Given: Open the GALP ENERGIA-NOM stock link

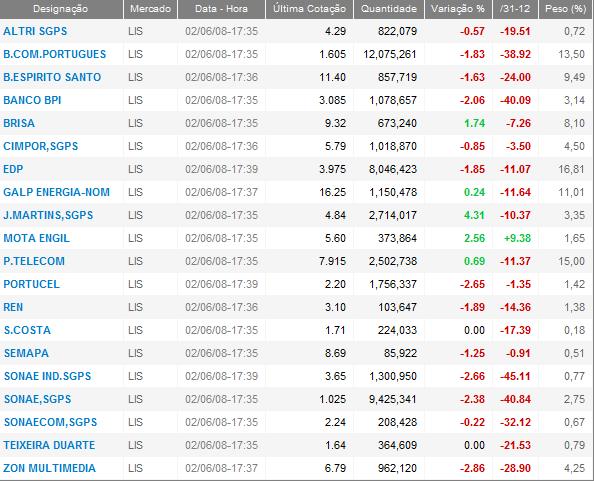Looking at the screenshot, I should pos(56,192).
